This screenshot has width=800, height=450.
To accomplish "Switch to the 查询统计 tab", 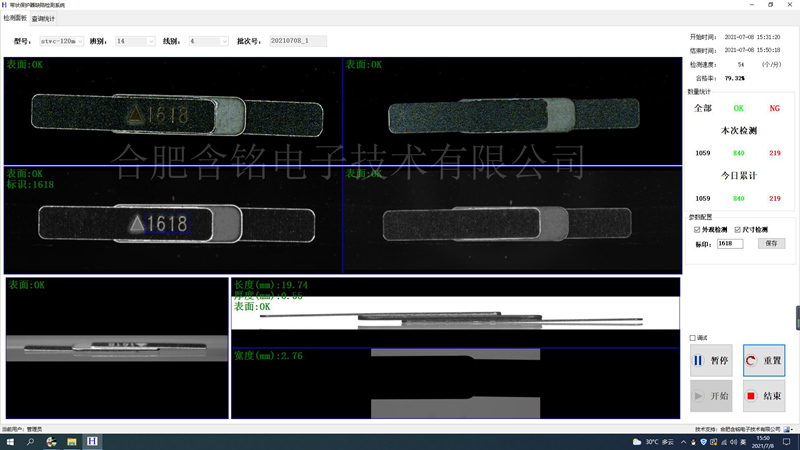I will (x=43, y=19).
